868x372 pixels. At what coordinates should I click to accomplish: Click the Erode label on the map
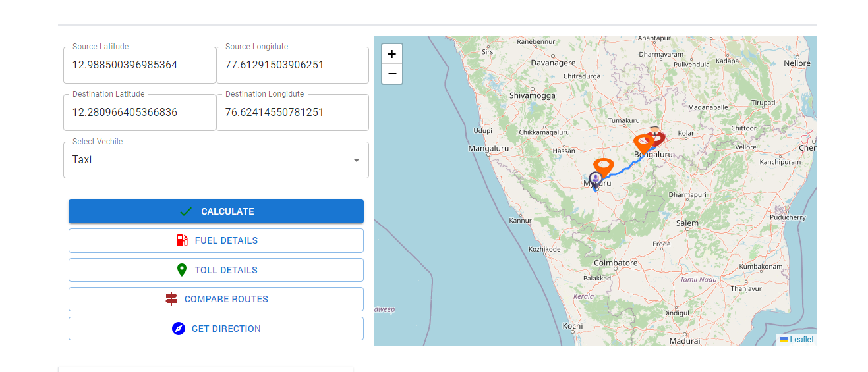pos(662,244)
